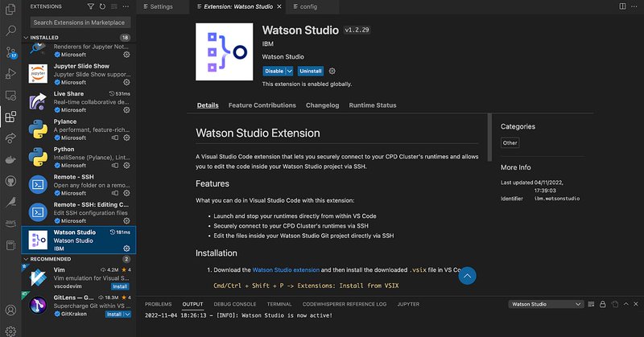Viewport: 644px width, 337px height.
Task: Open the Search view in activity bar
Action: (10, 31)
